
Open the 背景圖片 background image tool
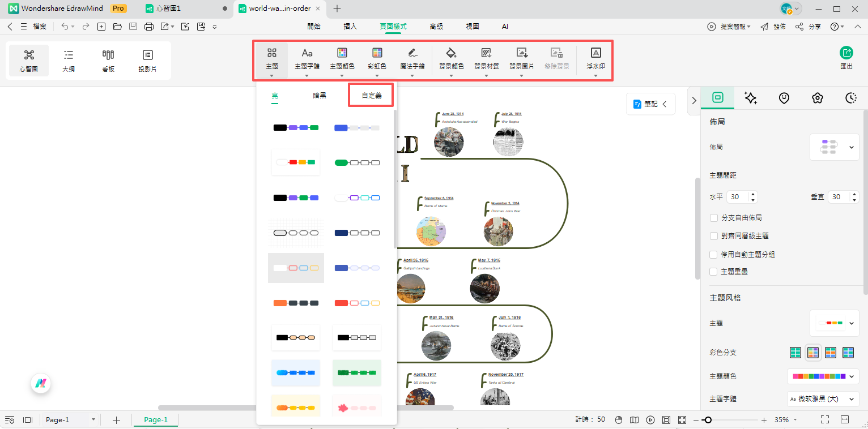[521, 59]
